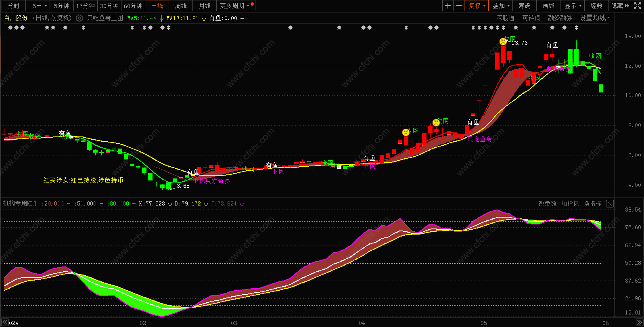Switch to the 月线 monthly tab

pos(205,6)
